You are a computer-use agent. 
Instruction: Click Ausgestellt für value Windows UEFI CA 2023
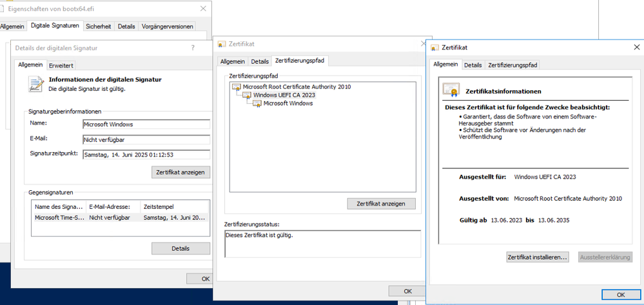pyautogui.click(x=545, y=177)
